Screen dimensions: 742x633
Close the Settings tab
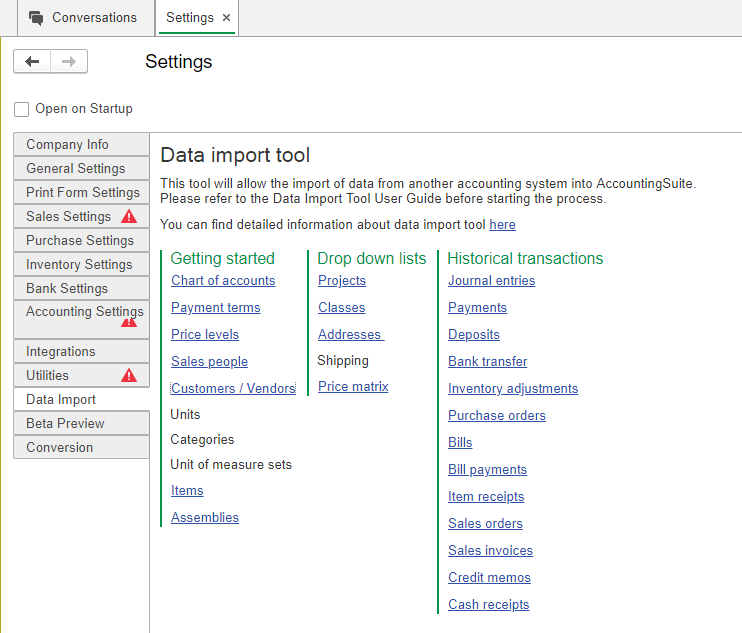coord(226,18)
